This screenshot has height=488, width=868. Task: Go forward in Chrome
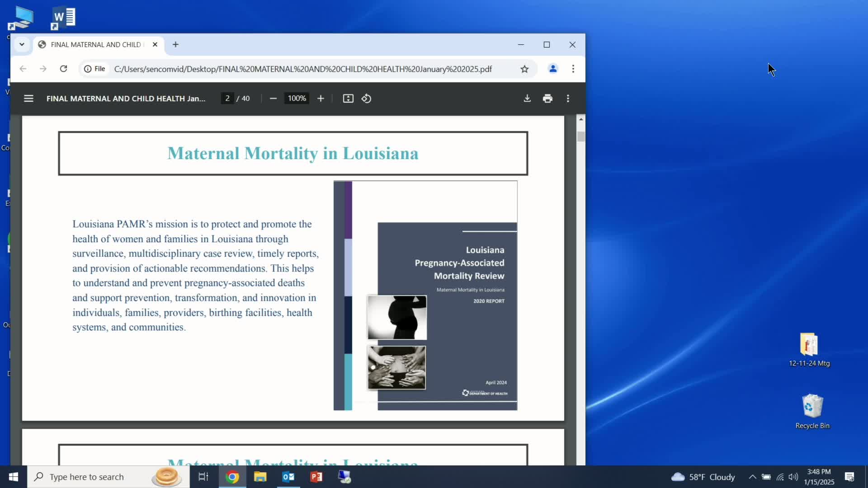[x=43, y=69]
